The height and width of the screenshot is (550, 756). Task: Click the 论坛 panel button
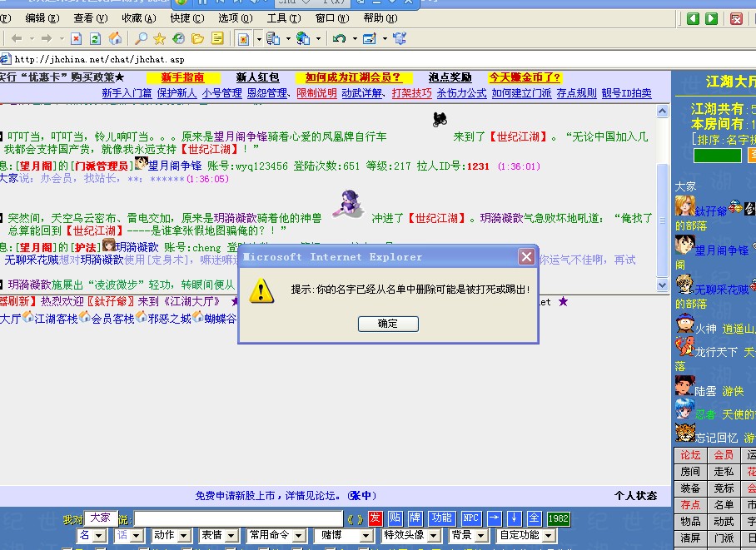(690, 455)
